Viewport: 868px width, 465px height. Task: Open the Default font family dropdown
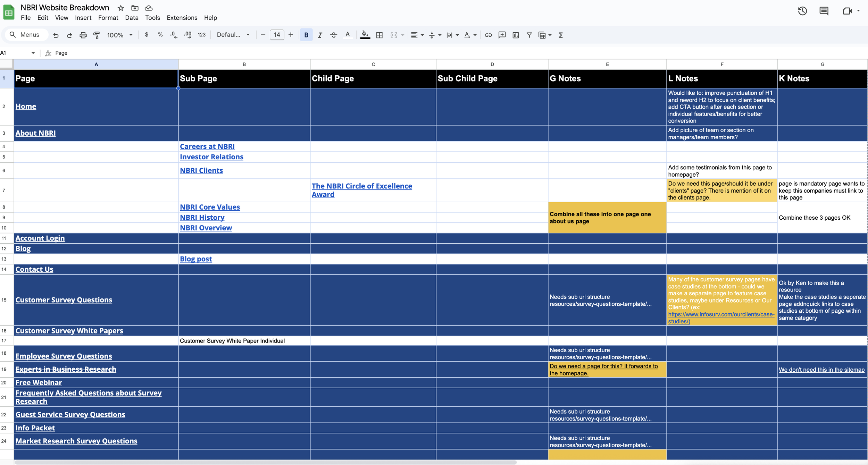(233, 35)
